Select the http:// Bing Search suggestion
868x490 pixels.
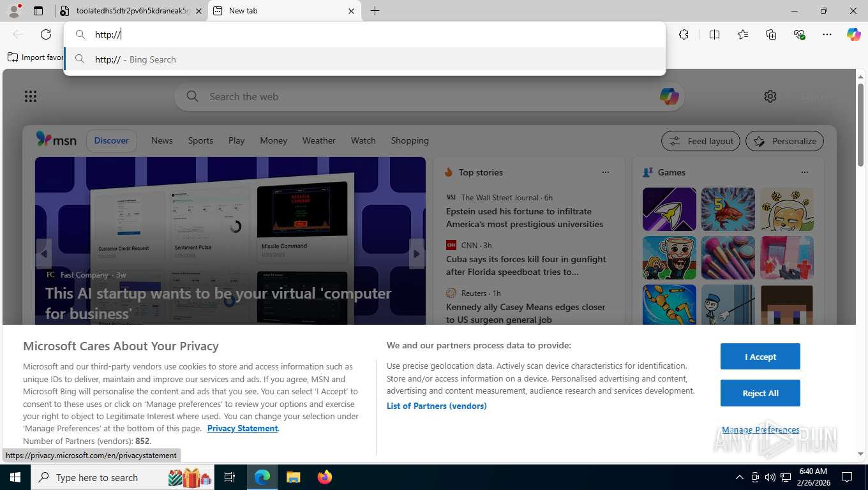[364, 59]
